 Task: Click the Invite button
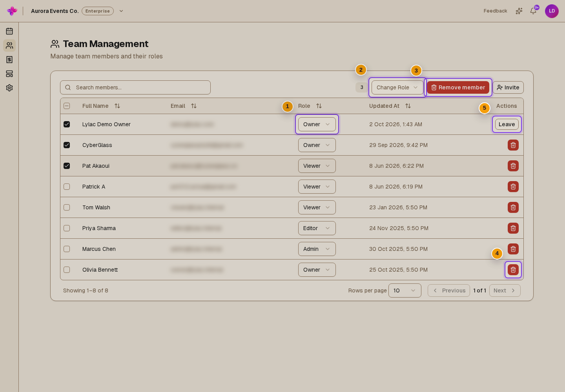508,87
